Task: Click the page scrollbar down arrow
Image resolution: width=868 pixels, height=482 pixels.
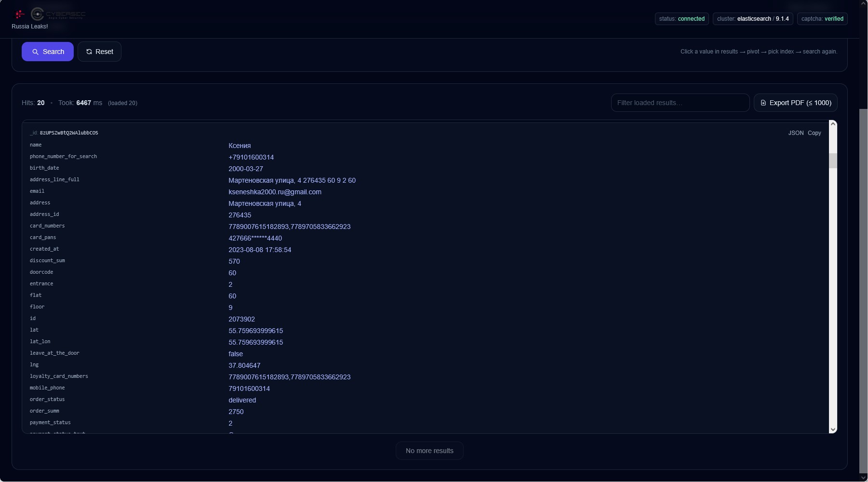Action: coord(863,478)
